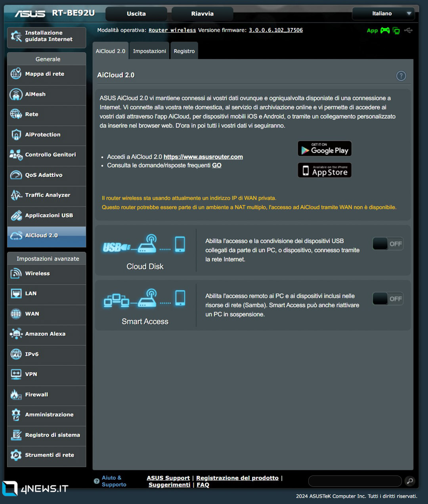The width and height of the screenshot is (428, 504).
Task: Click the USB status icon in header
Action: point(408,30)
